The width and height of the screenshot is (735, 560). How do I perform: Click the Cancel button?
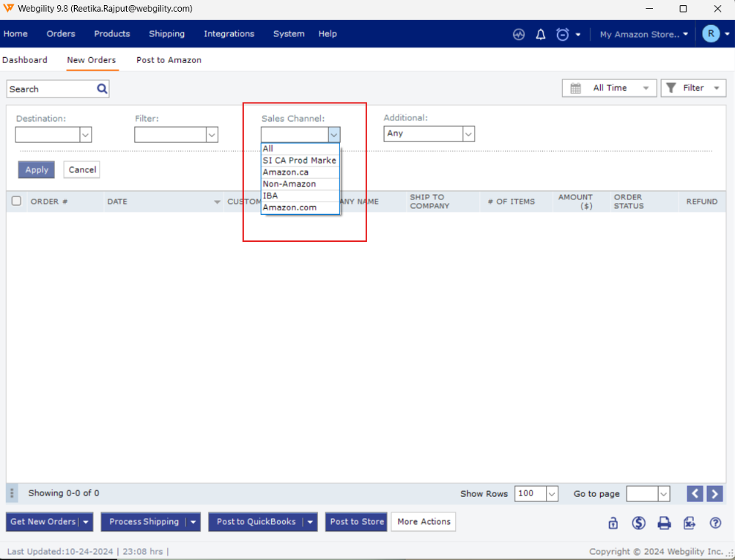tap(83, 170)
